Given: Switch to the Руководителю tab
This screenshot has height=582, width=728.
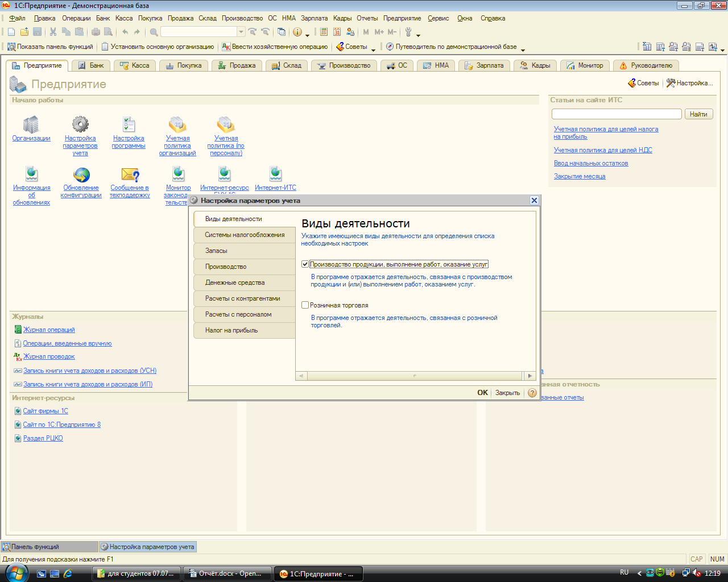Looking at the screenshot, I should [x=646, y=65].
